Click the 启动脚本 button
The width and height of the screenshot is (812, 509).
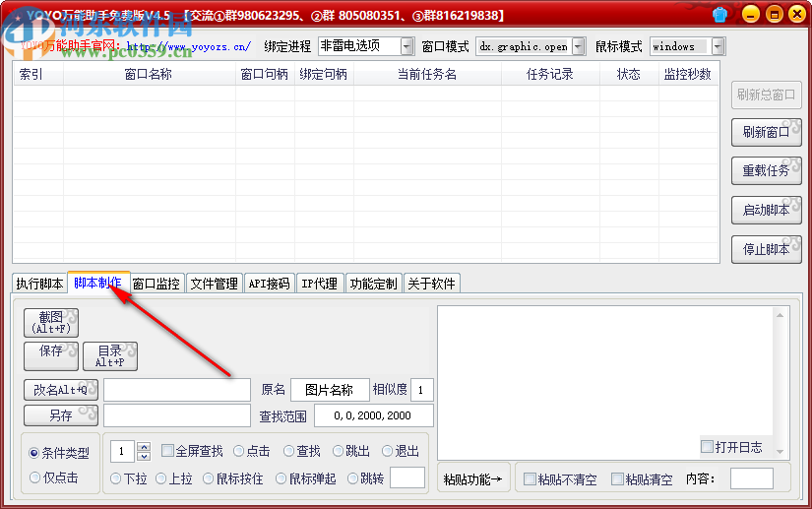pyautogui.click(x=766, y=211)
